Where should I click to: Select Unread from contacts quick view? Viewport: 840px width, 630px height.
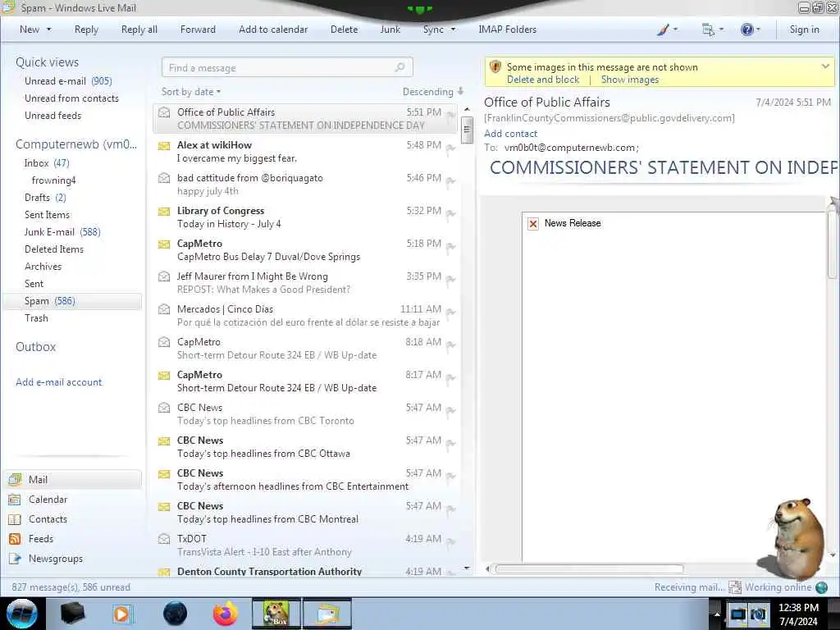72,98
